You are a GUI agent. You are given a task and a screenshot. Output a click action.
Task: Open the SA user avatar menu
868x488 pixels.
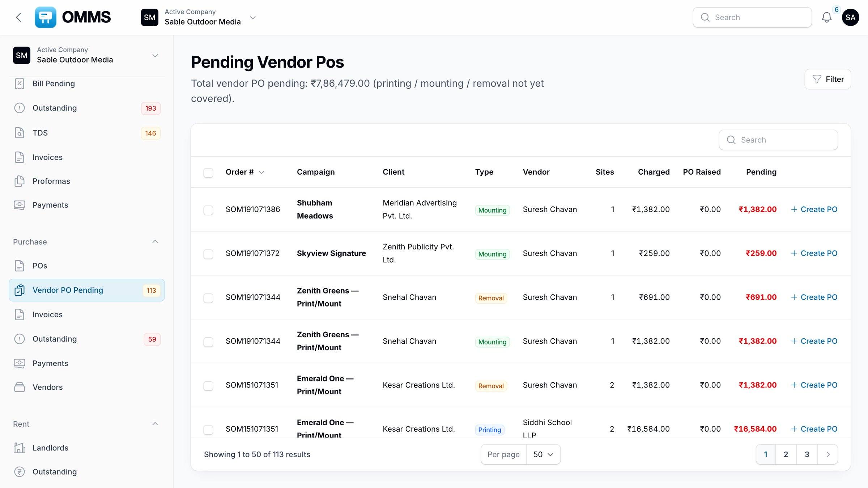(x=851, y=17)
